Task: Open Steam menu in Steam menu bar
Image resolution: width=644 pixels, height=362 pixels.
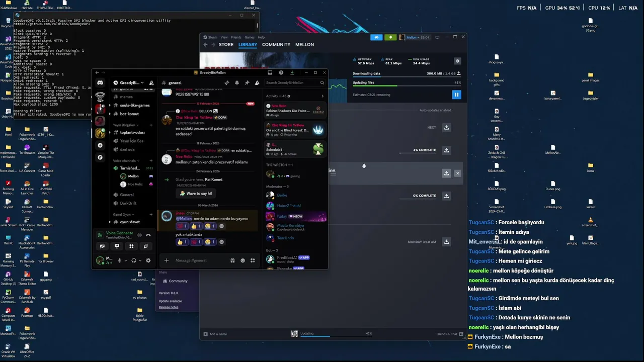Action: click(213, 37)
